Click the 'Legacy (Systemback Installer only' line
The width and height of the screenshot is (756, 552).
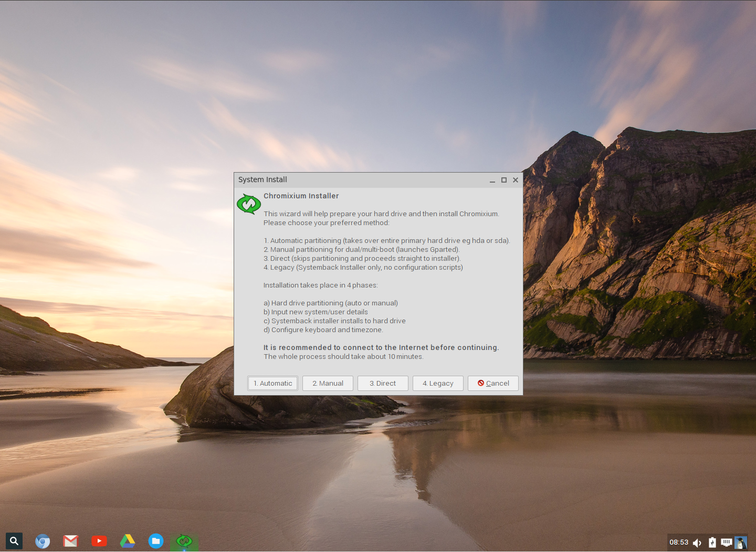(x=363, y=268)
